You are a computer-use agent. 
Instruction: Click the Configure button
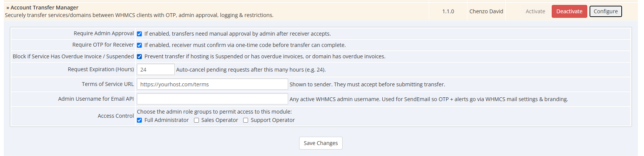tap(605, 11)
